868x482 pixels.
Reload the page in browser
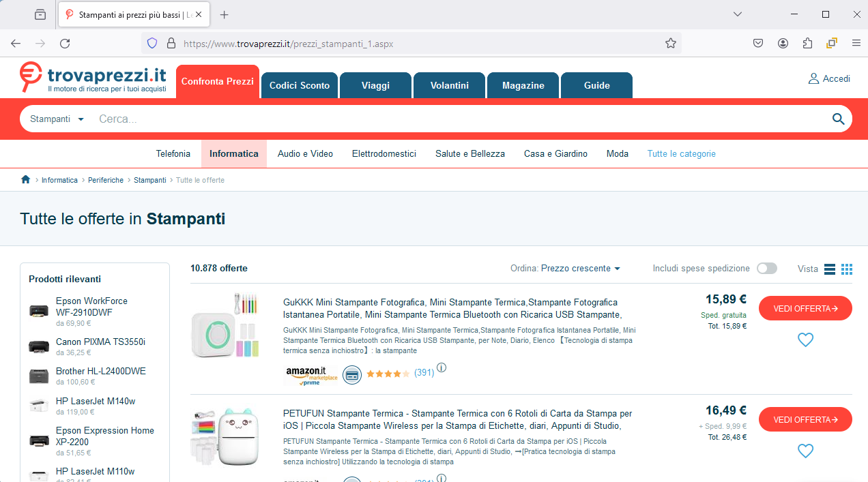click(65, 43)
